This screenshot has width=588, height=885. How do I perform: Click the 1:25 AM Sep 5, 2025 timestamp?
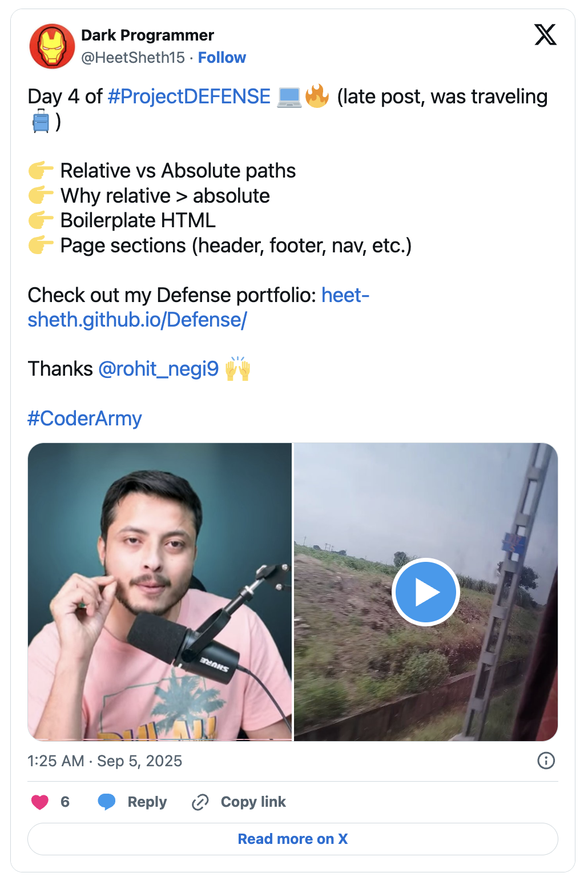click(105, 761)
